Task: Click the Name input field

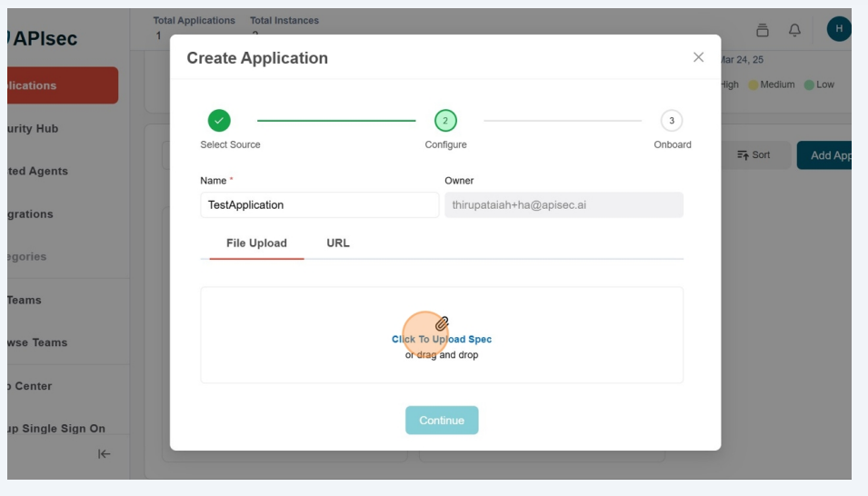Action: (x=319, y=205)
